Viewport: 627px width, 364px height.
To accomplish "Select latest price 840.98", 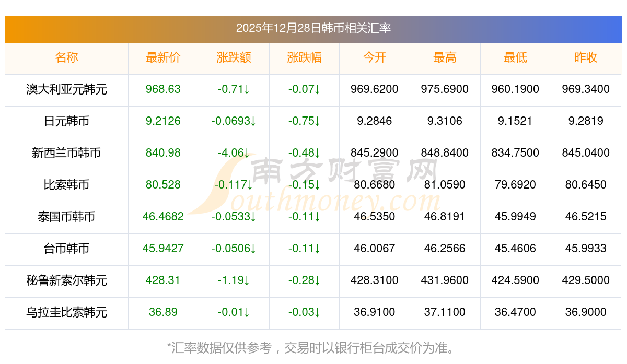I will [x=163, y=153].
